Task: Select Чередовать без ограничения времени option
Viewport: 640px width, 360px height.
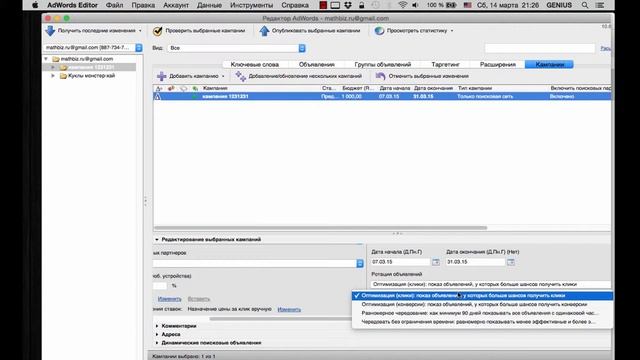Action: 482,322
